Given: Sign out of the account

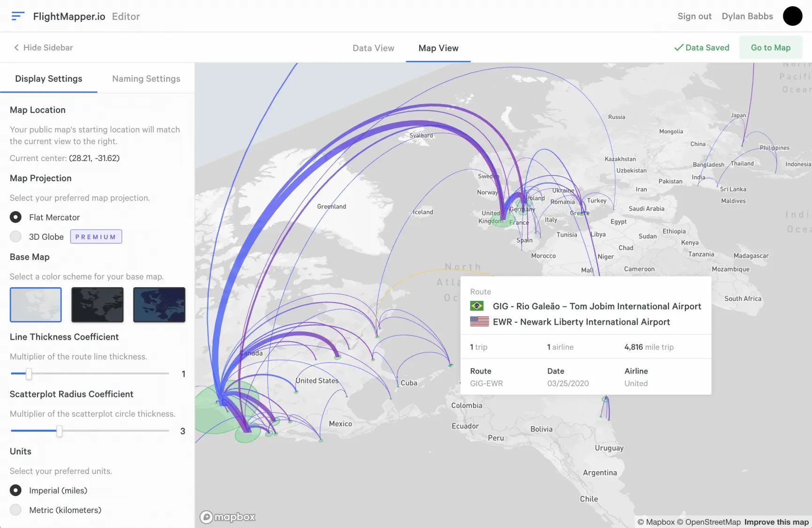Looking at the screenshot, I should point(694,16).
